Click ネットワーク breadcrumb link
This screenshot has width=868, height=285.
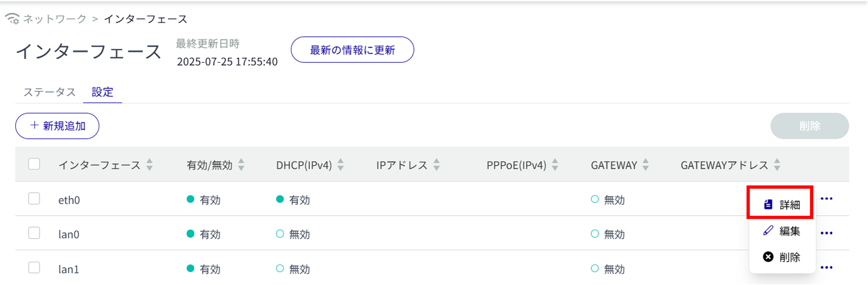click(x=55, y=19)
